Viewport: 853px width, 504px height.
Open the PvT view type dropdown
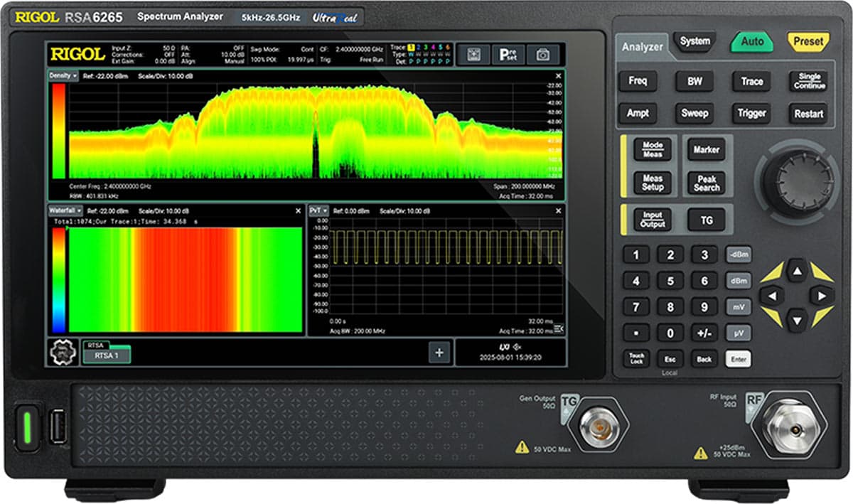point(320,211)
